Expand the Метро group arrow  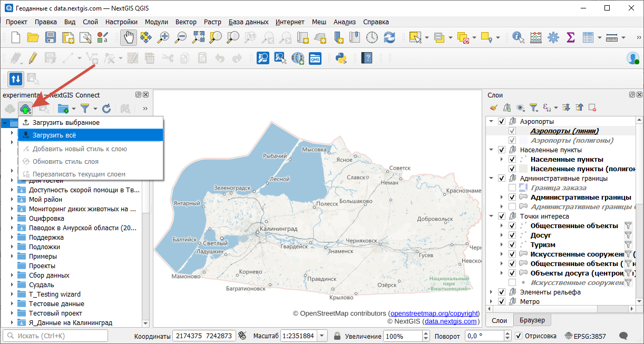tap(492, 301)
